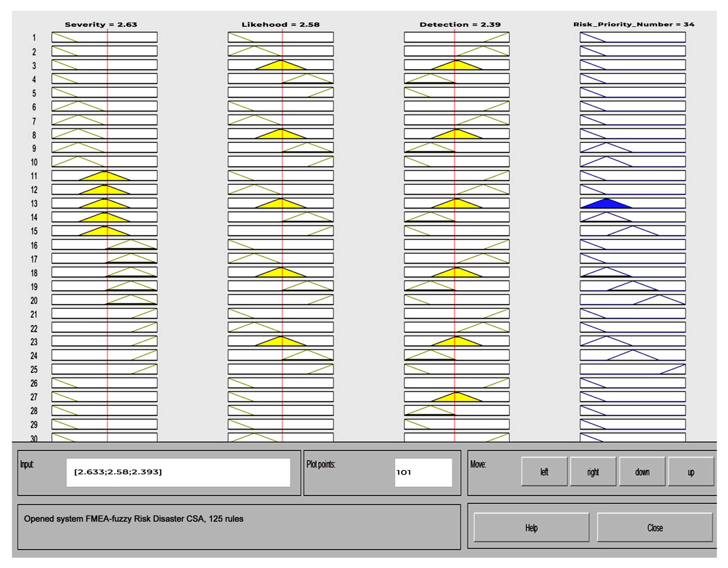Click the Close button
Viewport: 728px width, 568px height.
[655, 528]
